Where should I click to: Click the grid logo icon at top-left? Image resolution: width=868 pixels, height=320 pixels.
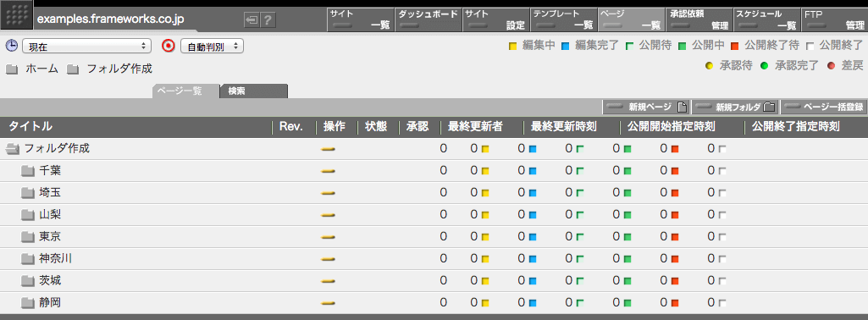pos(17,15)
